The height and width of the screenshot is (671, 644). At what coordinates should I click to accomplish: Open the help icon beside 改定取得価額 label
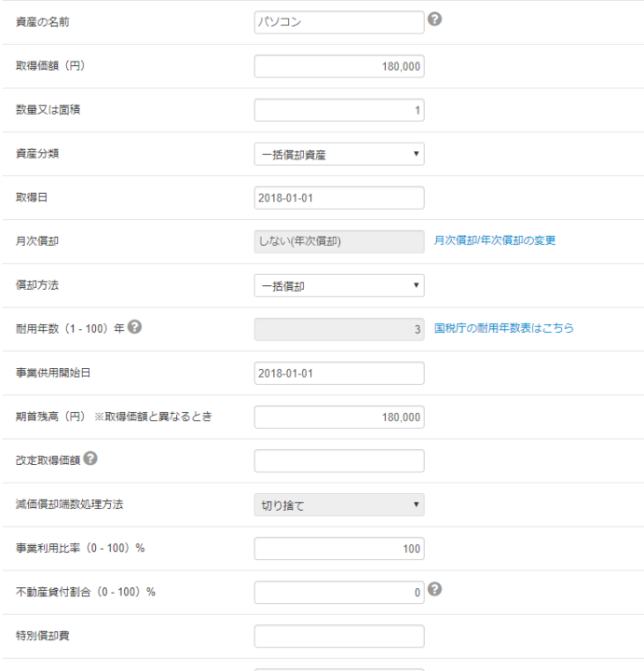pyautogui.click(x=90, y=459)
